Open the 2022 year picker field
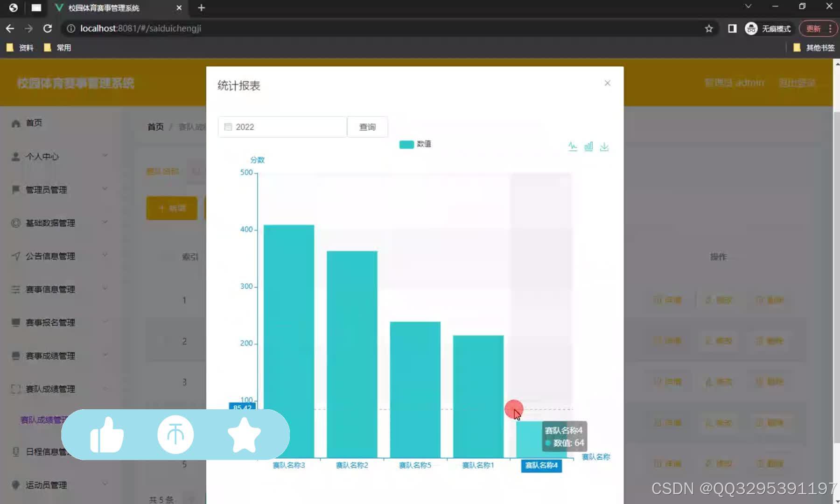 coord(282,127)
